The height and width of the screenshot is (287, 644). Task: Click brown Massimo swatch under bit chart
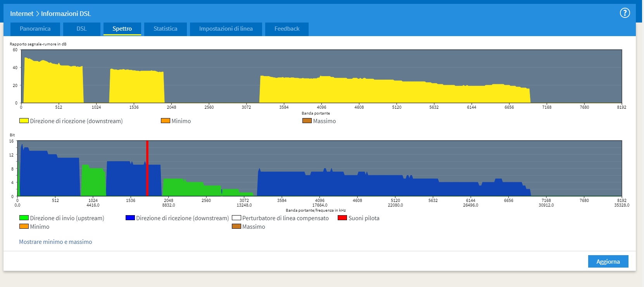coord(237,226)
